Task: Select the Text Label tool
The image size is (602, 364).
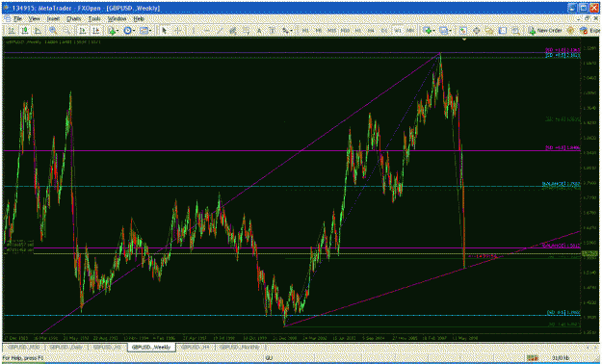Action: click(273, 31)
